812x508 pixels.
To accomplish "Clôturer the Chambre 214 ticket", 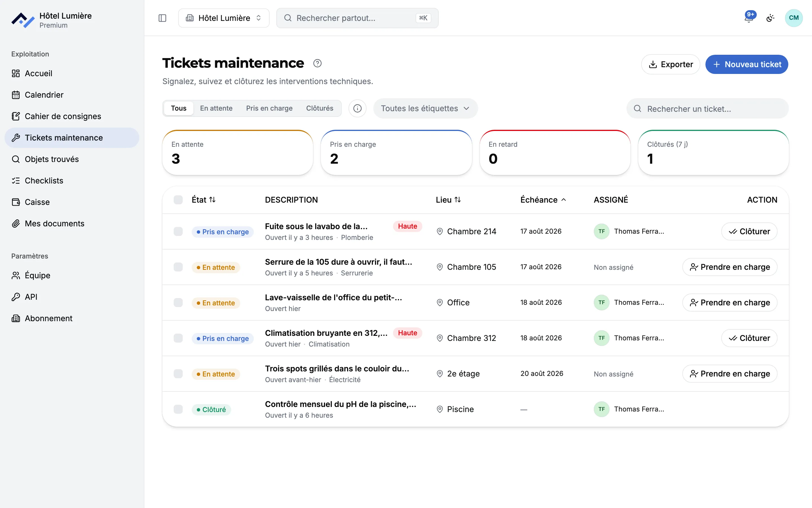I will [749, 231].
